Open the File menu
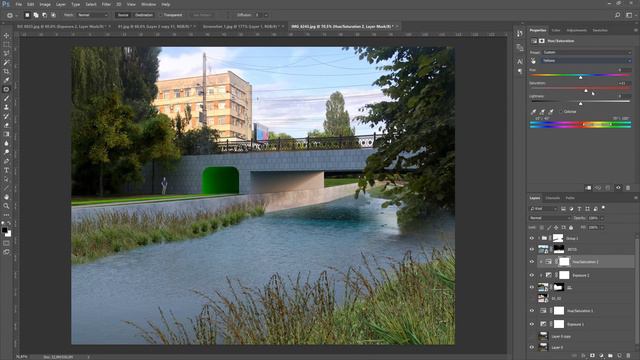 click(x=18, y=4)
